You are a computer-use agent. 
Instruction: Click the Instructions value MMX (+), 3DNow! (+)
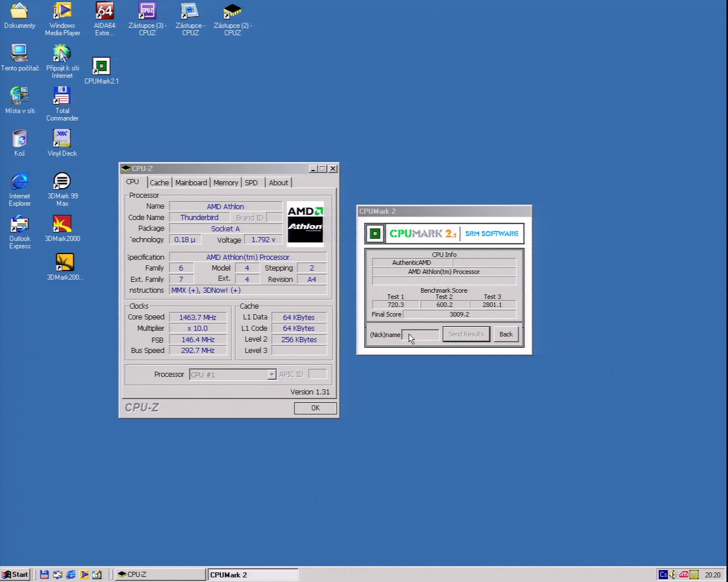248,290
